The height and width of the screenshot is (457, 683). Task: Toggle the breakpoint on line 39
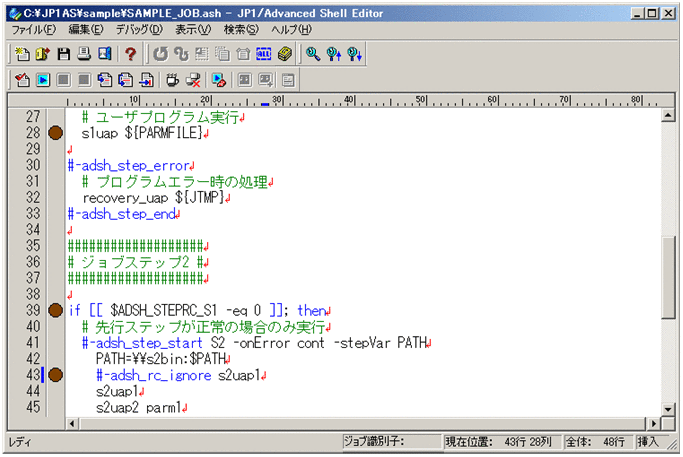point(55,310)
